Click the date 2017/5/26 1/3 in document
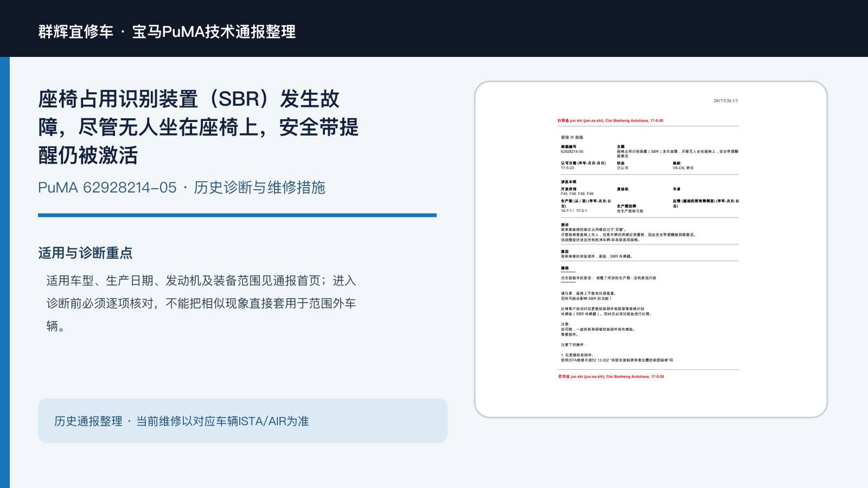This screenshot has width=868, height=488. click(725, 101)
